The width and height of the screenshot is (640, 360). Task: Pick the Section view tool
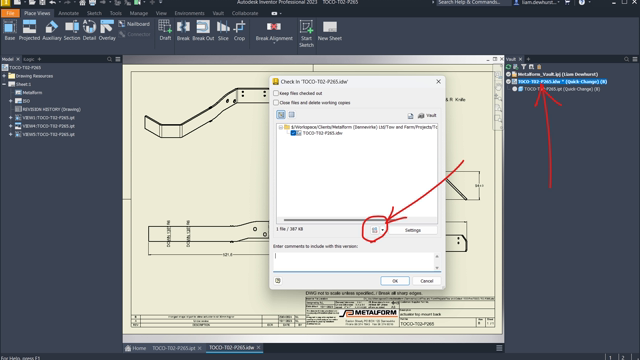(x=72, y=30)
